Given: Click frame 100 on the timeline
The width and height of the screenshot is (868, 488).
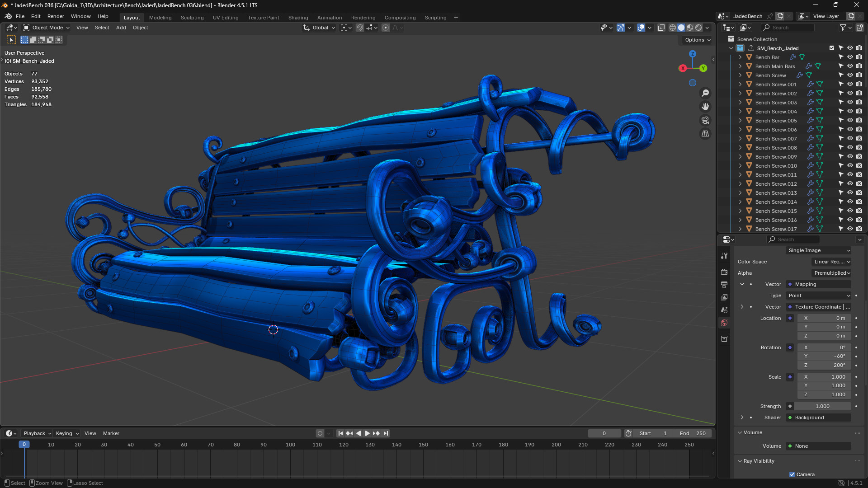Looking at the screenshot, I should click(290, 445).
